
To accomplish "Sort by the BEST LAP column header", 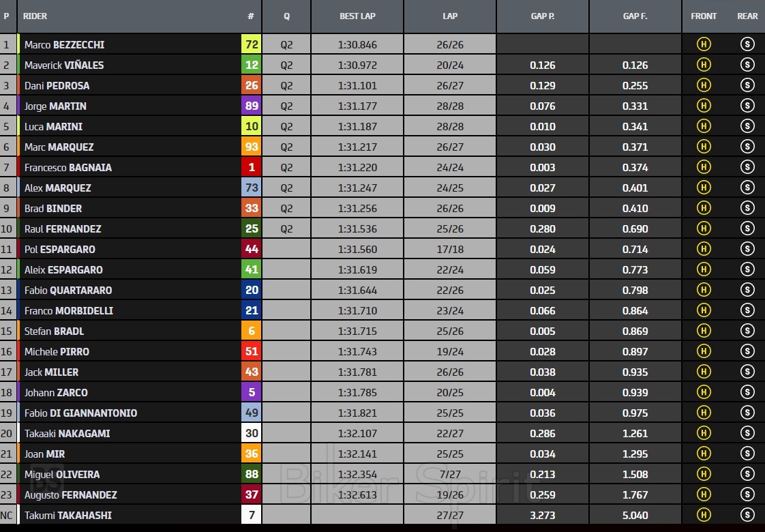I will pos(357,16).
